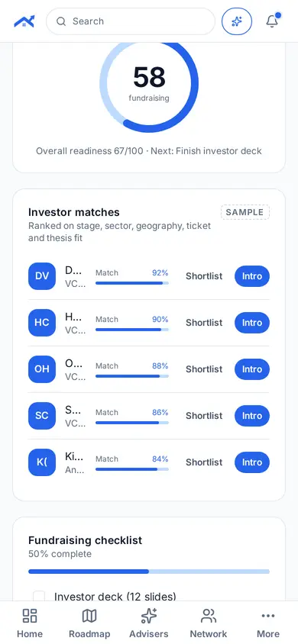Image resolution: width=298 pixels, height=644 pixels.
Task: Go to the Home tab
Action: tap(30, 623)
